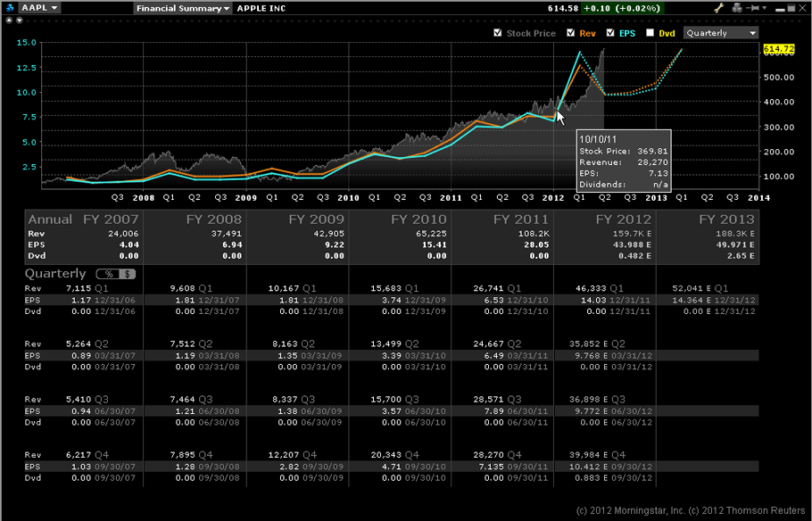
Task: Click the green +0.10 (+0.02%) change
Action: click(x=622, y=8)
